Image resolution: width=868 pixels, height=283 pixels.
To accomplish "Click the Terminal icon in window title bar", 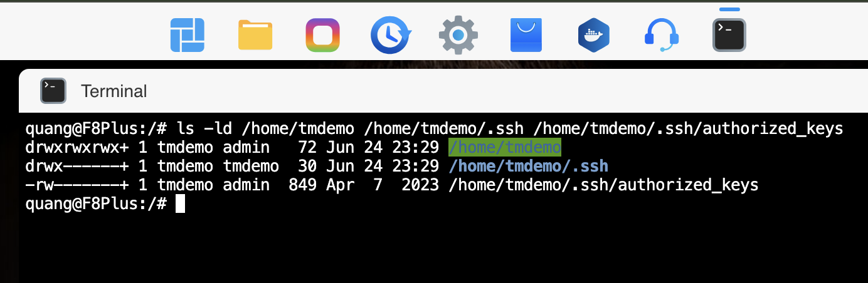I will point(53,91).
